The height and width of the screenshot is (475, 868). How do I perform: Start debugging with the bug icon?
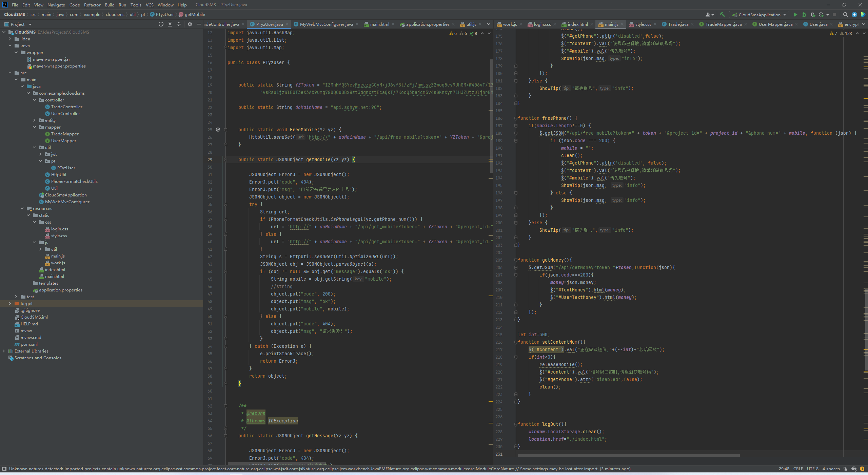tap(804, 15)
